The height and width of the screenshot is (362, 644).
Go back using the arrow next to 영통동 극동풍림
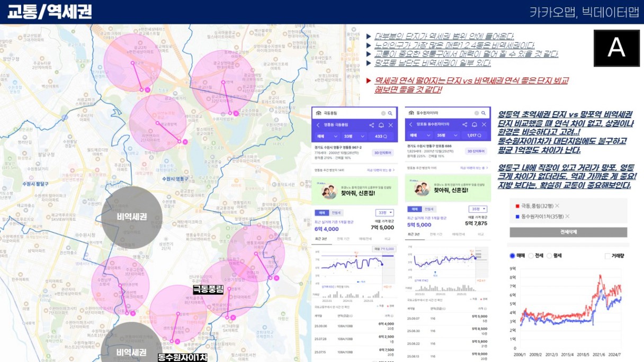318,125
